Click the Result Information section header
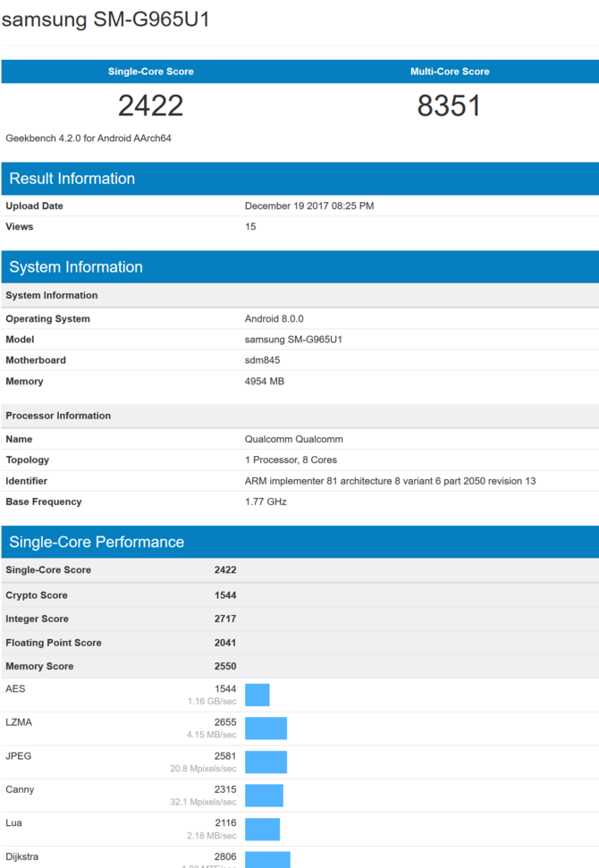Image resolution: width=599 pixels, height=868 pixels. pyautogui.click(x=300, y=178)
